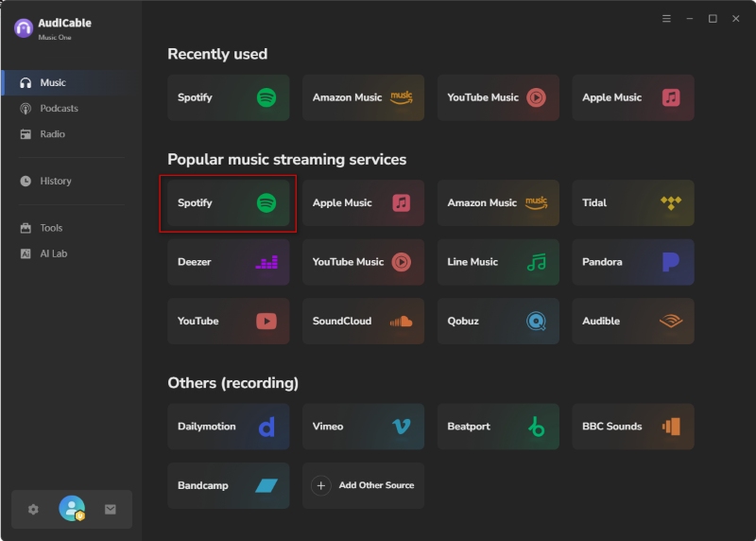Click the SoundCloud cloud icon

pyautogui.click(x=401, y=321)
